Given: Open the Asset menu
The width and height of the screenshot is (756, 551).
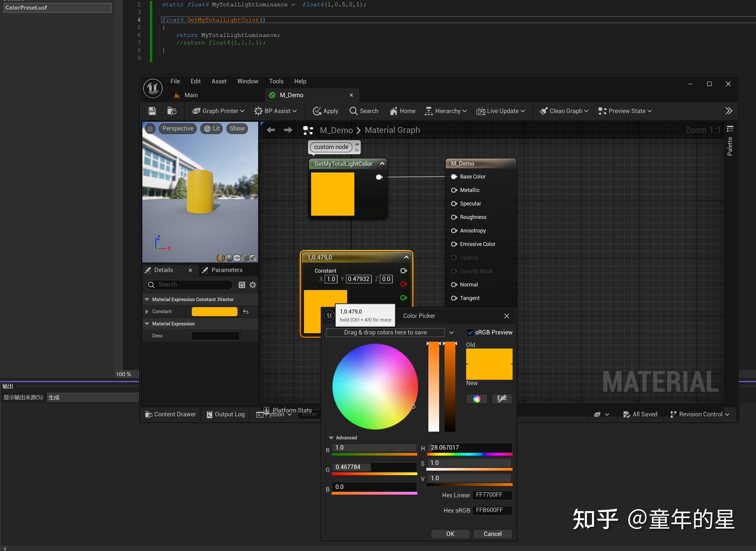Looking at the screenshot, I should [219, 81].
